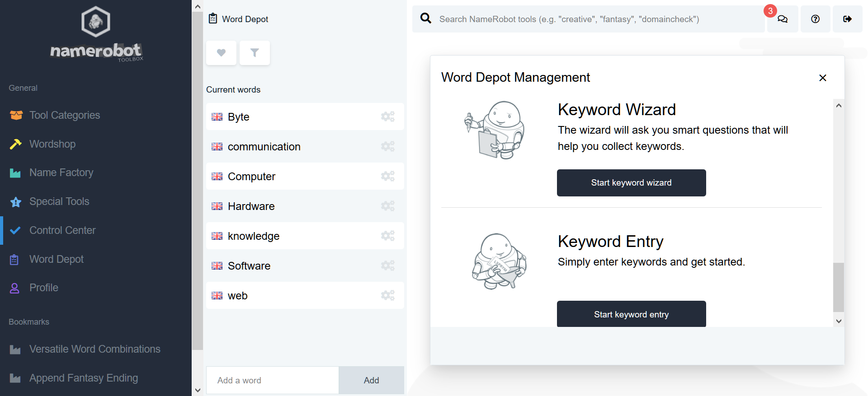Click the Name Factory icon
This screenshot has width=868, height=396.
pos(15,173)
